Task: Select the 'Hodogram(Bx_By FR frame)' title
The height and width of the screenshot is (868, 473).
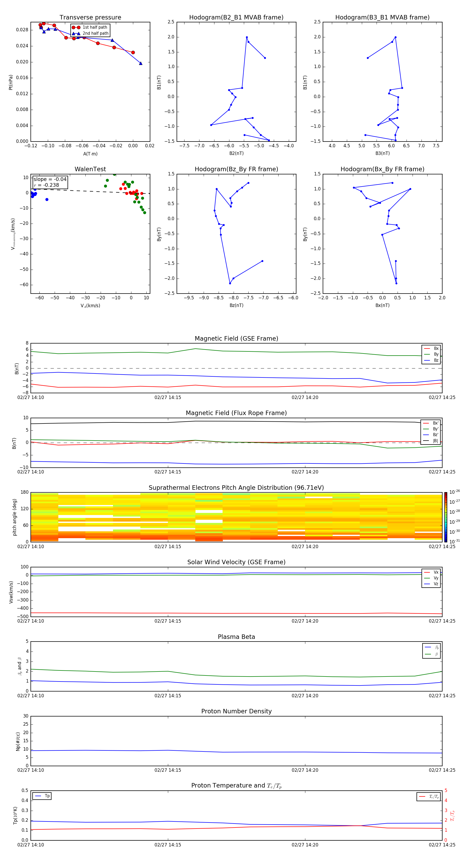Action: coord(382,169)
